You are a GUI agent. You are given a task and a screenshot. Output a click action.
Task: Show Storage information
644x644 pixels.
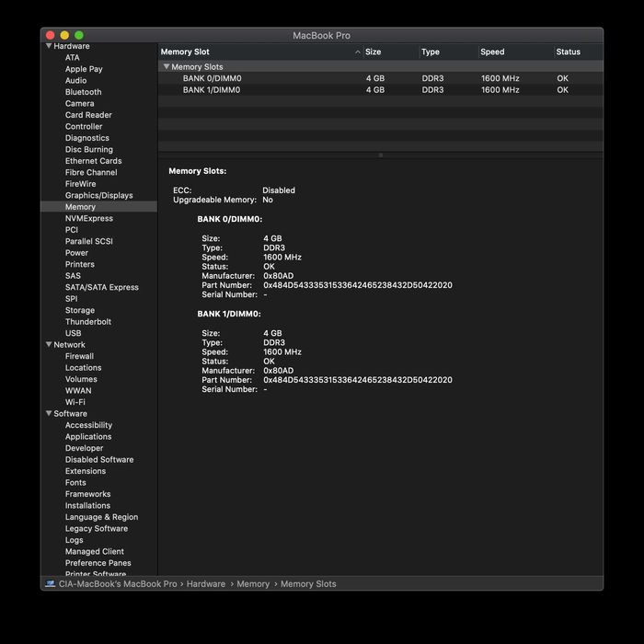pos(80,310)
